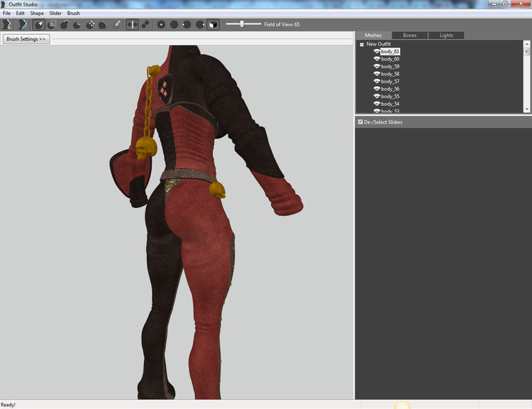Hide body_55 mesh via eye icon
This screenshot has height=409, width=532.
tap(376, 96)
